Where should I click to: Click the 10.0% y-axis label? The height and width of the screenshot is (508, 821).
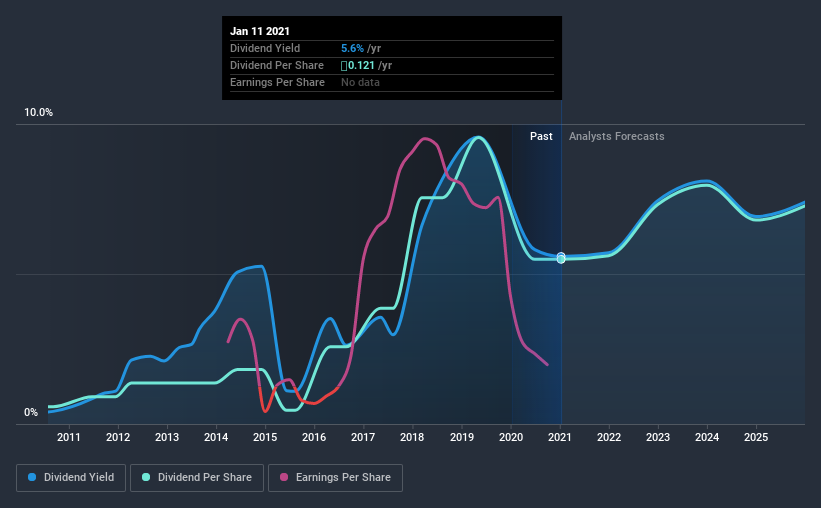coord(38,113)
